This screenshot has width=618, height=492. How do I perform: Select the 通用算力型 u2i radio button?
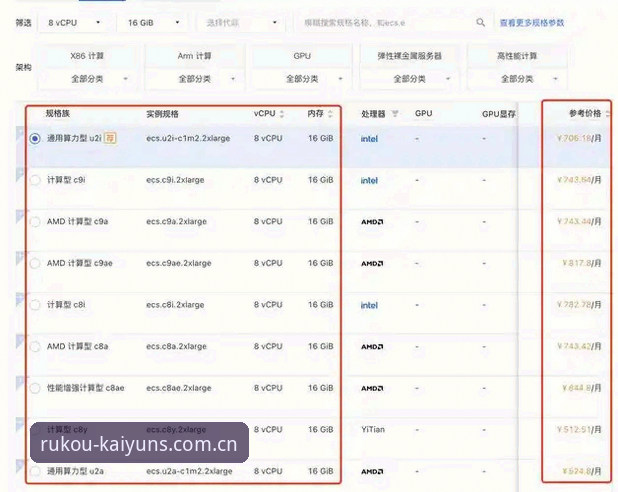coord(35,138)
